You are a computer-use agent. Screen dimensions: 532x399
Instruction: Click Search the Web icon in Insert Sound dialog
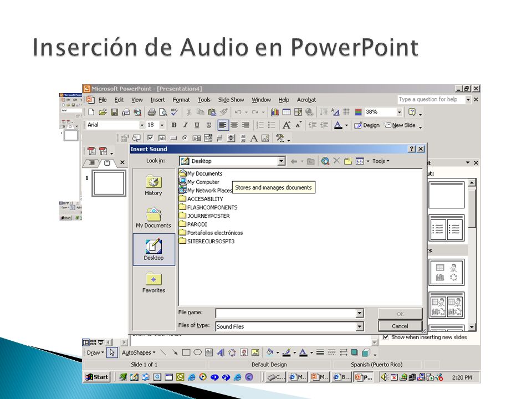[325, 161]
